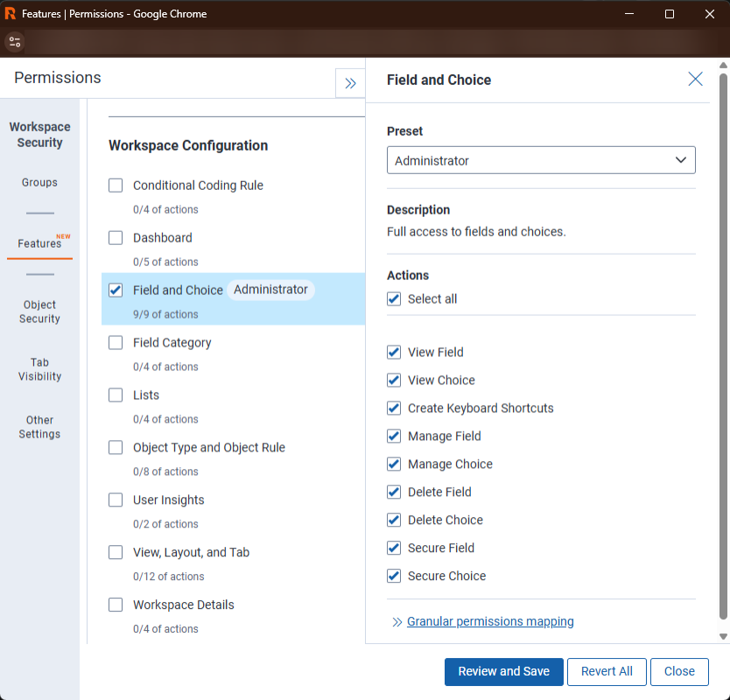Click the Administrator preset badge

[x=270, y=290]
